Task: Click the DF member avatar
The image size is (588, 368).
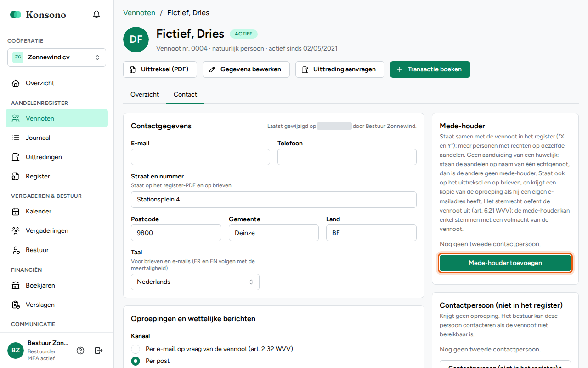Action: [136, 40]
